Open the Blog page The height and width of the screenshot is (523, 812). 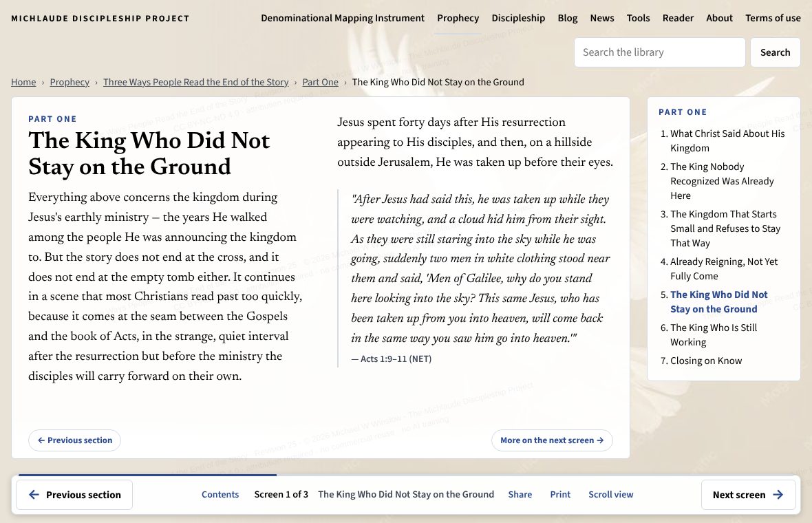pos(568,18)
